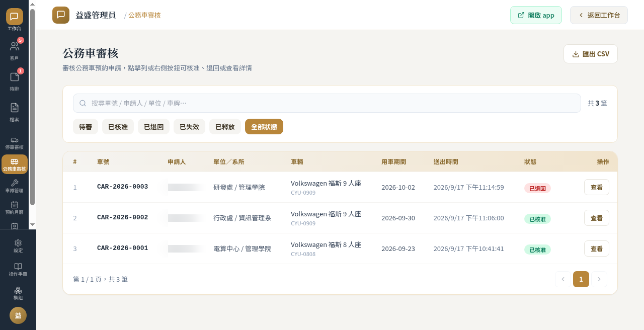Show 已釋放 requests
This screenshot has height=330, width=644.
coord(225,127)
